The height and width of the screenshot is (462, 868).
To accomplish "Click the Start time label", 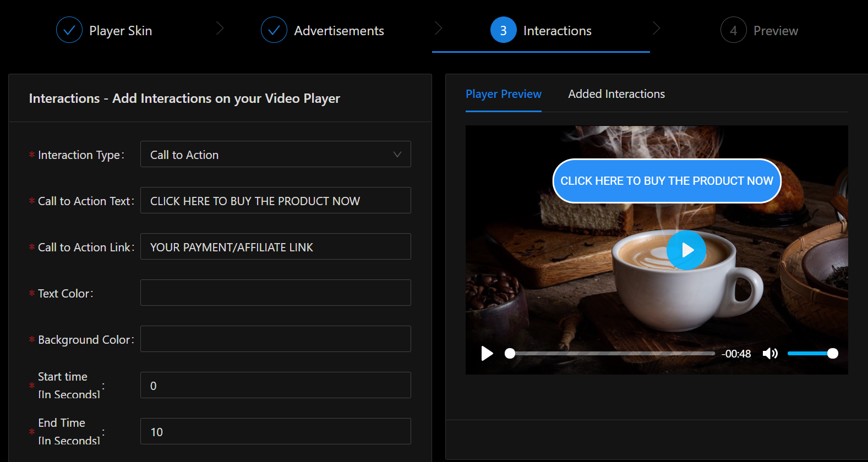I will point(69,385).
